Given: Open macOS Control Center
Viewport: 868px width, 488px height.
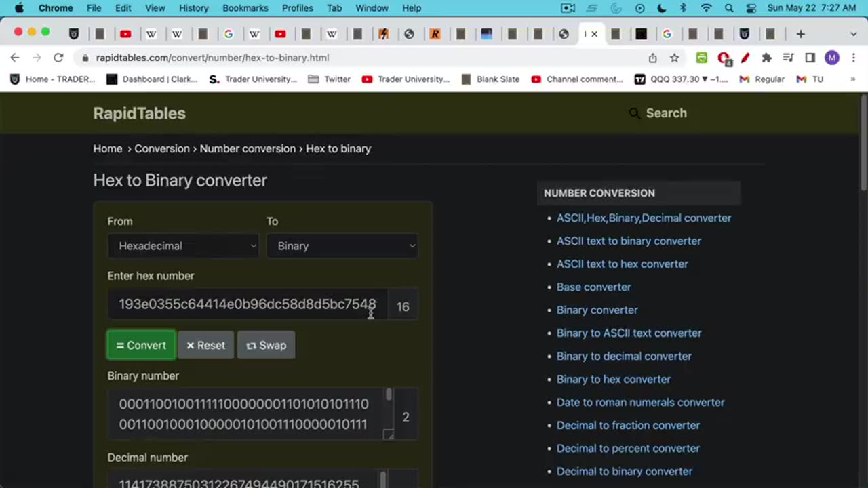Looking at the screenshot, I should click(x=751, y=8).
